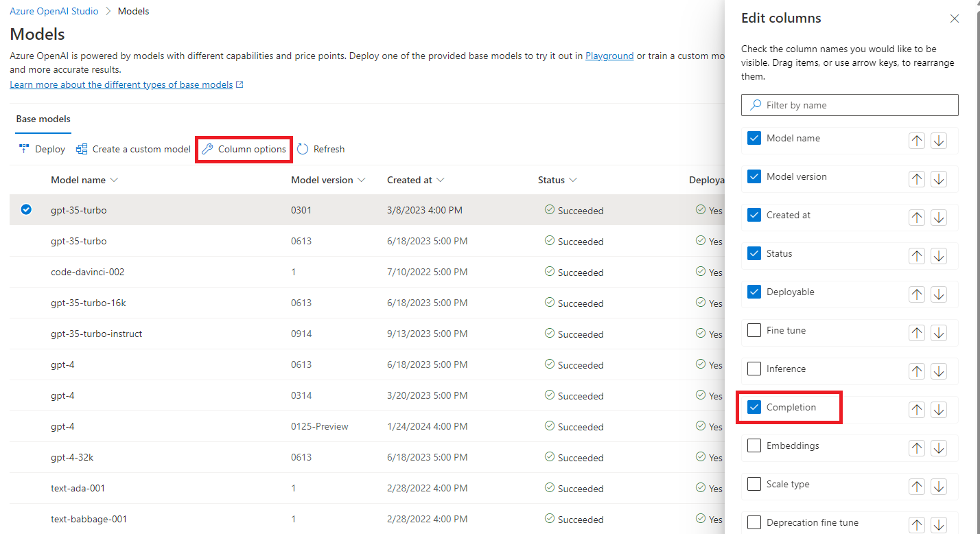The height and width of the screenshot is (534, 980).
Task: Move Created at column down
Action: (x=939, y=218)
